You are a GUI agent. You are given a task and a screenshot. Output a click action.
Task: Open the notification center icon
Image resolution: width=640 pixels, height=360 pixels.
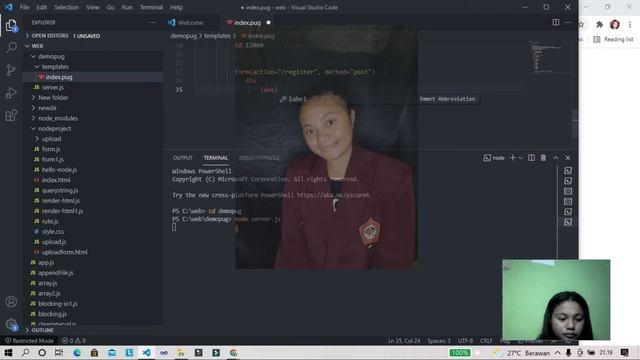point(624,353)
